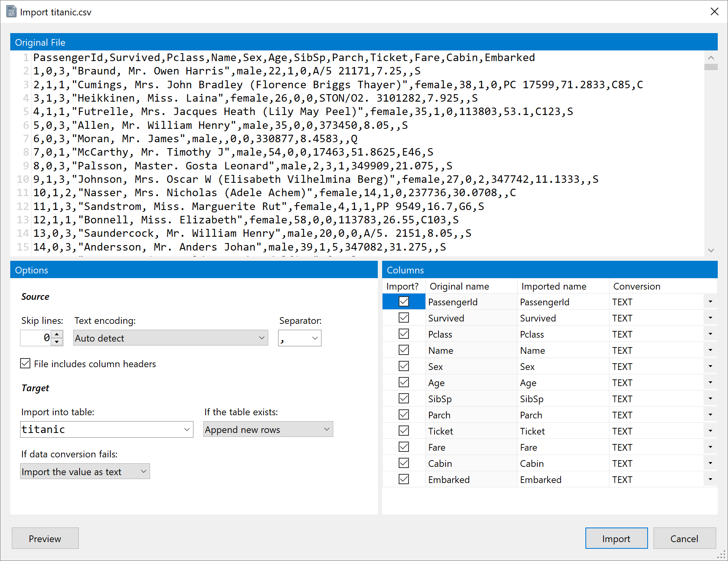Cancel the import dialog

pos(685,538)
